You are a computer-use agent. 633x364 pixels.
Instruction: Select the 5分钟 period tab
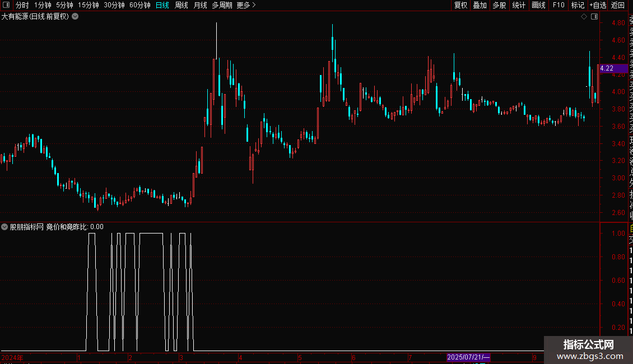(64, 5)
